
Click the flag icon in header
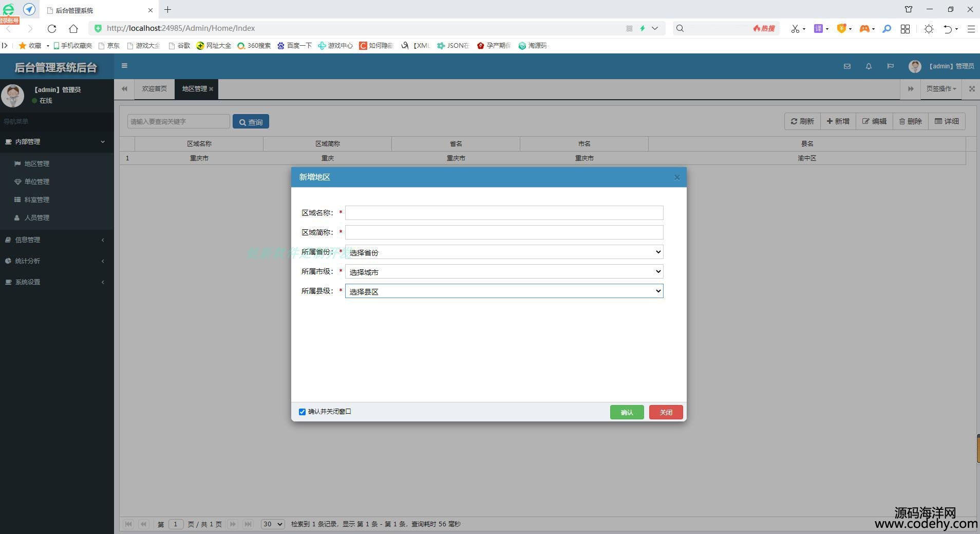[890, 66]
